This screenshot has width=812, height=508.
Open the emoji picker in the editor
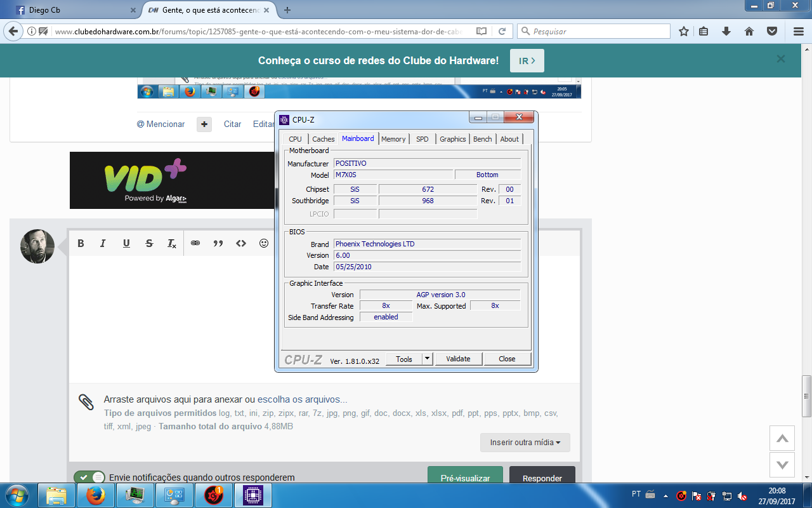pos(264,243)
